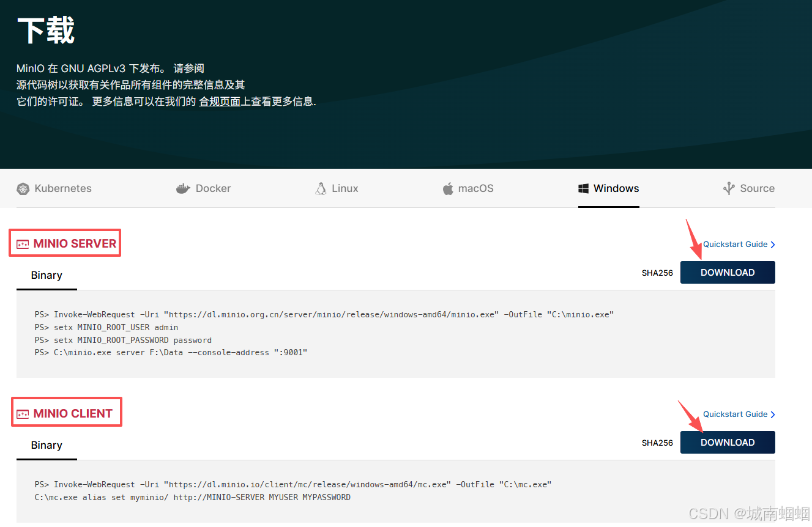The height and width of the screenshot is (527, 812).
Task: Open the Source tab
Action: point(749,188)
